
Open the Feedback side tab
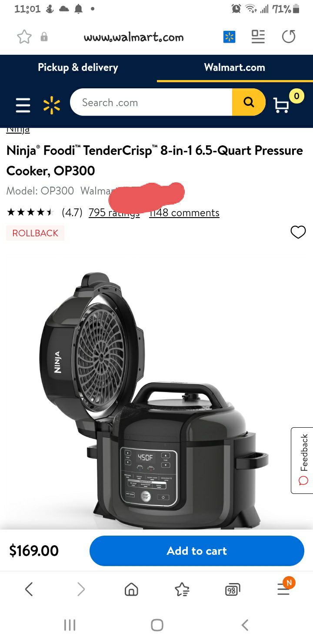[x=303, y=460]
